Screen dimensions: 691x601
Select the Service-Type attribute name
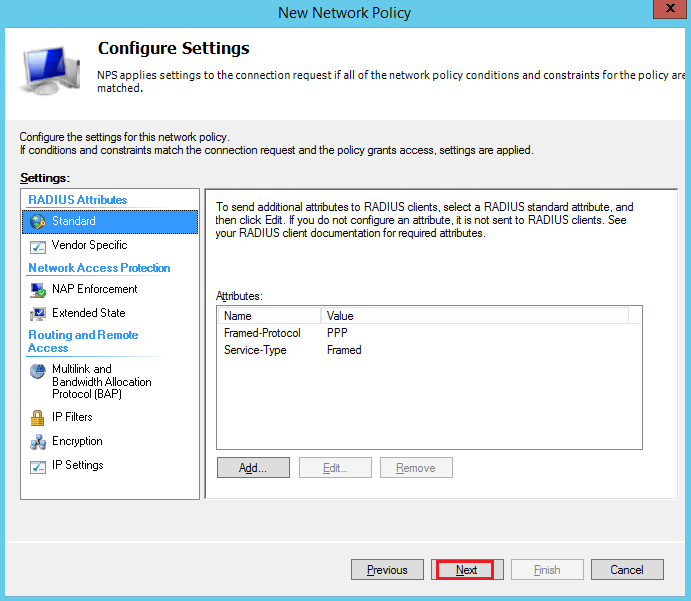coord(255,350)
